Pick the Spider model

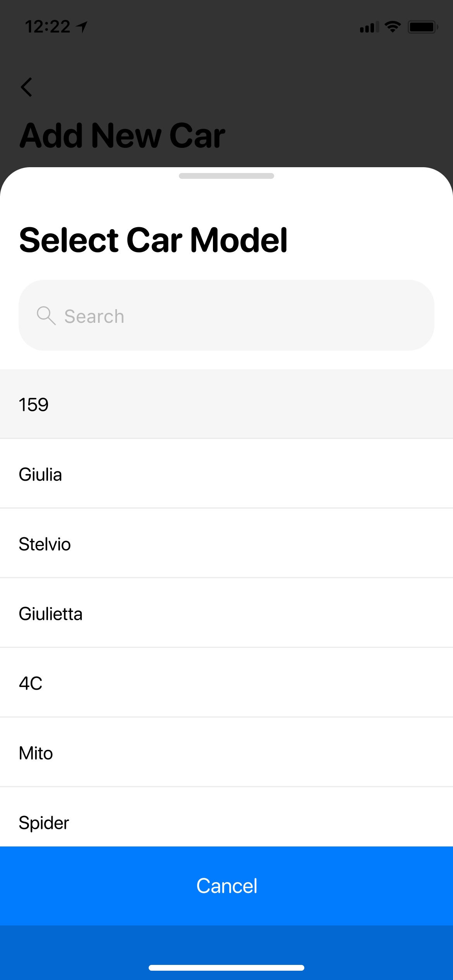(x=226, y=821)
